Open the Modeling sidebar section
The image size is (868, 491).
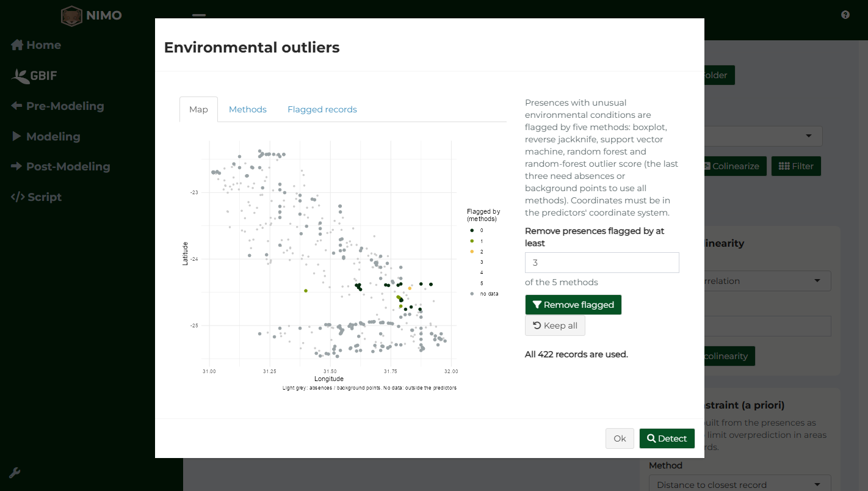[46, 137]
